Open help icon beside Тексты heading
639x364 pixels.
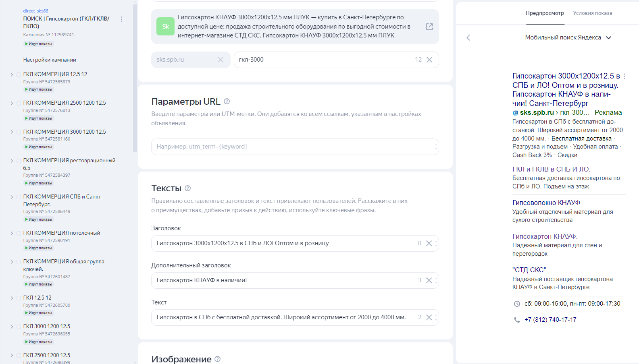[x=187, y=188]
